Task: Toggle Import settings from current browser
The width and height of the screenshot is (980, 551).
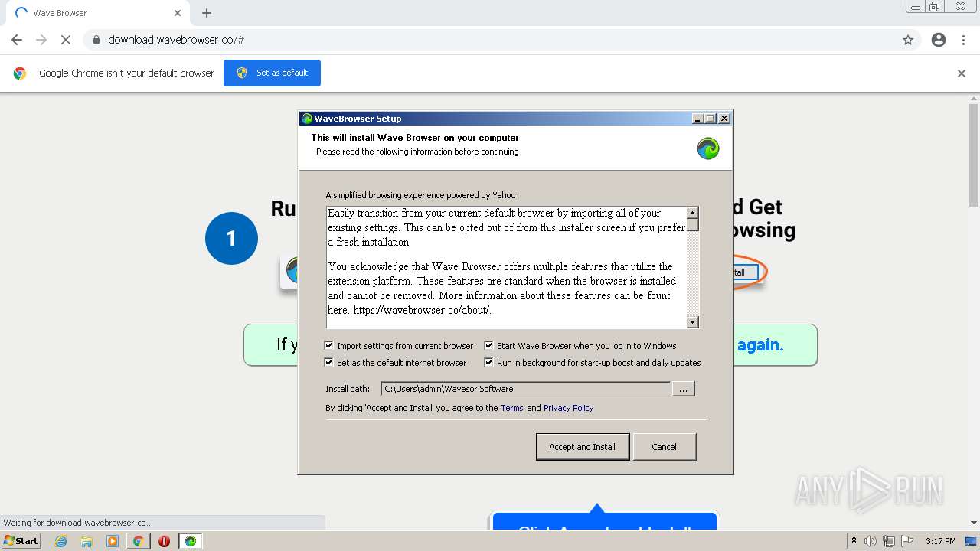Action: tap(328, 346)
